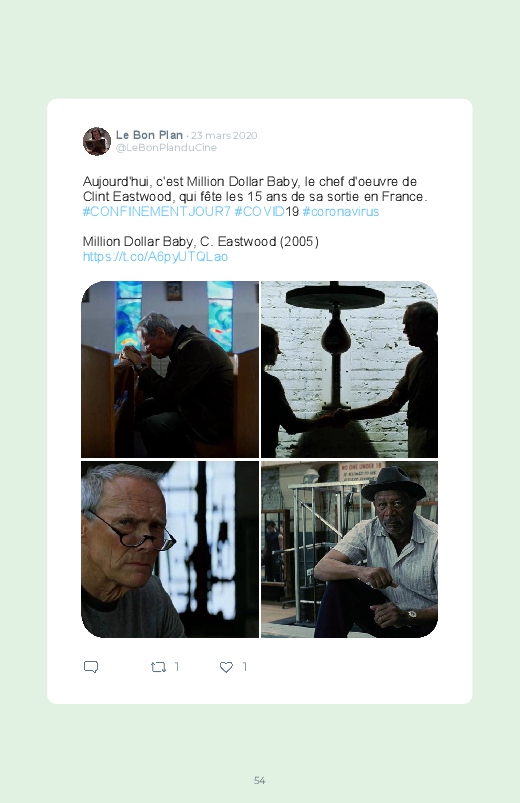This screenshot has width=520, height=803.
Task: Click the retweet arrows icon
Action: 158,667
